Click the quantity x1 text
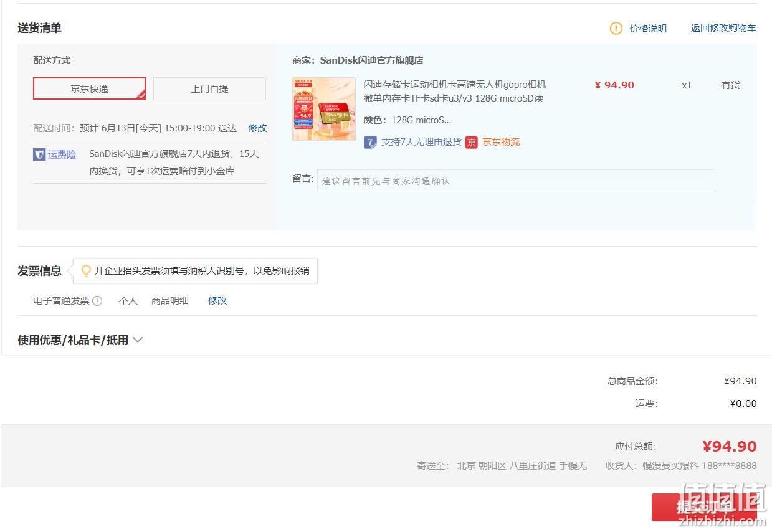772x532 pixels. 687,85
